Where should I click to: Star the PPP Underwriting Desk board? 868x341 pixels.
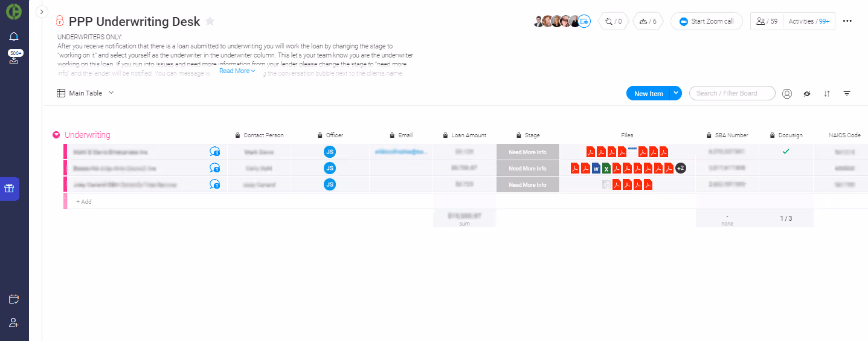210,21
